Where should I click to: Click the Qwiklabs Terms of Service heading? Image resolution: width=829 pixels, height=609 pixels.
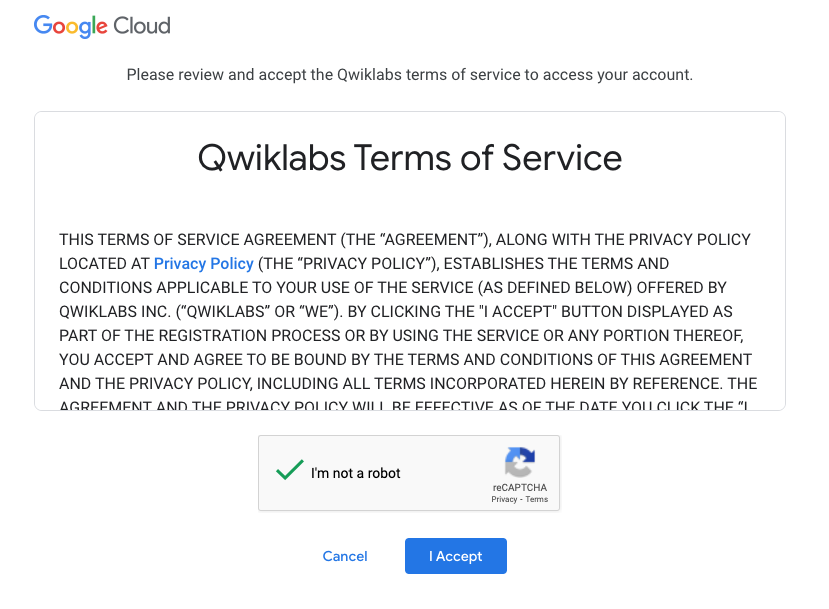tap(410, 158)
